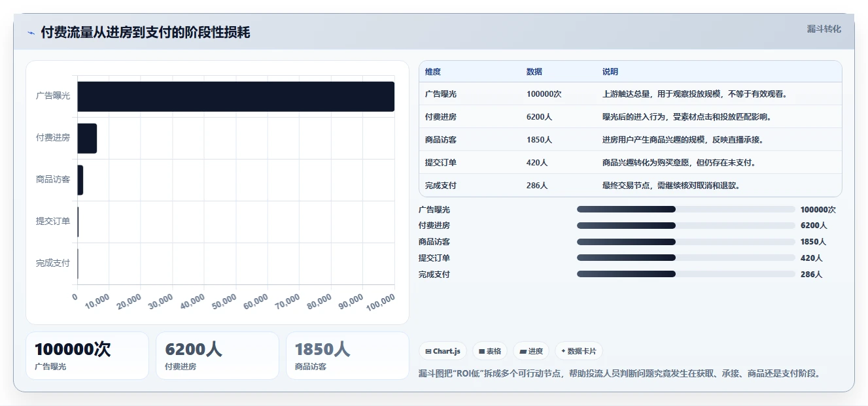Viewport: 868px width, 406px height.
Task: Click the 说明 column header
Action: 610,72
